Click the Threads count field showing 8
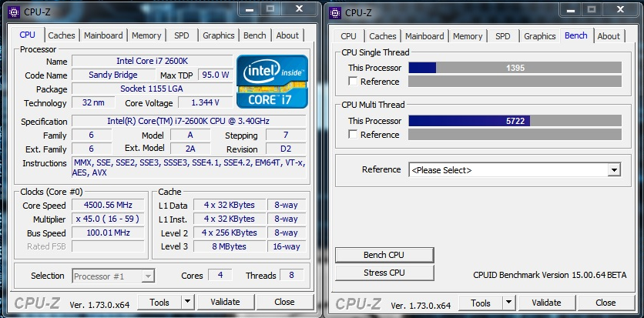The image size is (644, 318). pyautogui.click(x=292, y=275)
